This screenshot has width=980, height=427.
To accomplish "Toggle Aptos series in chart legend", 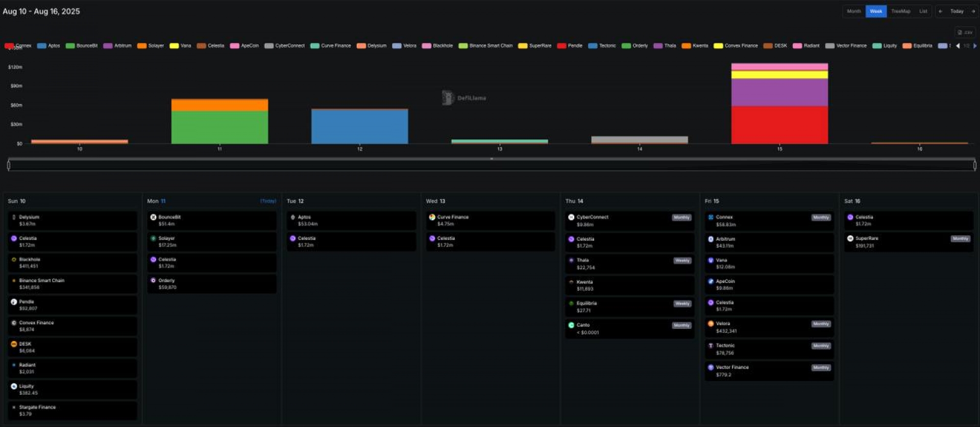I will click(49, 46).
